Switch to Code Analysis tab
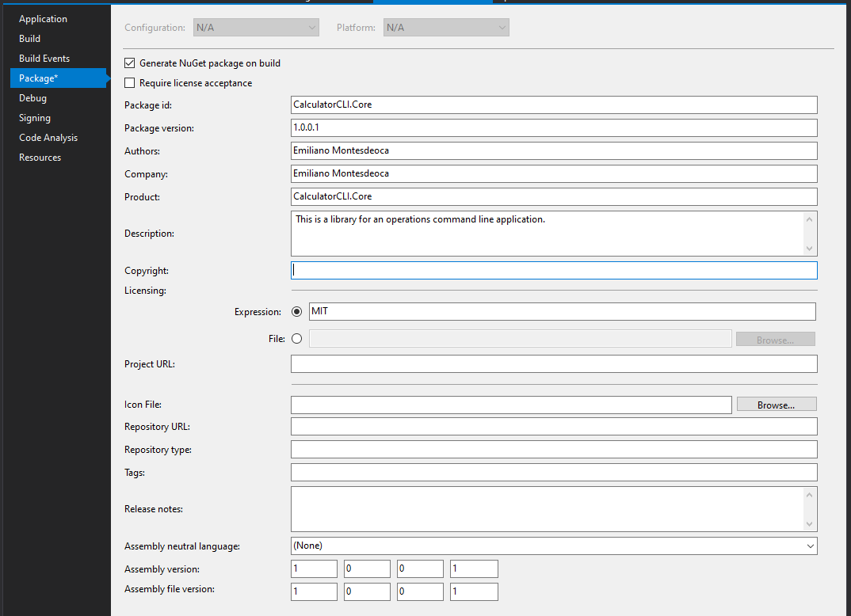Image resolution: width=851 pixels, height=616 pixels. pyautogui.click(x=48, y=138)
